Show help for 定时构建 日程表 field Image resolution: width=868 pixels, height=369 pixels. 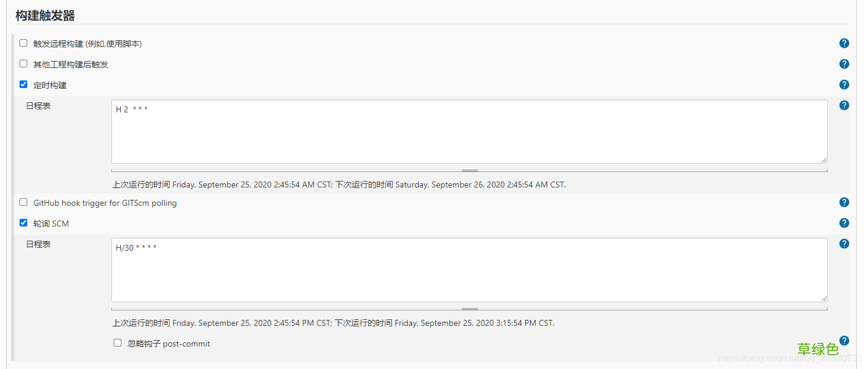click(844, 105)
